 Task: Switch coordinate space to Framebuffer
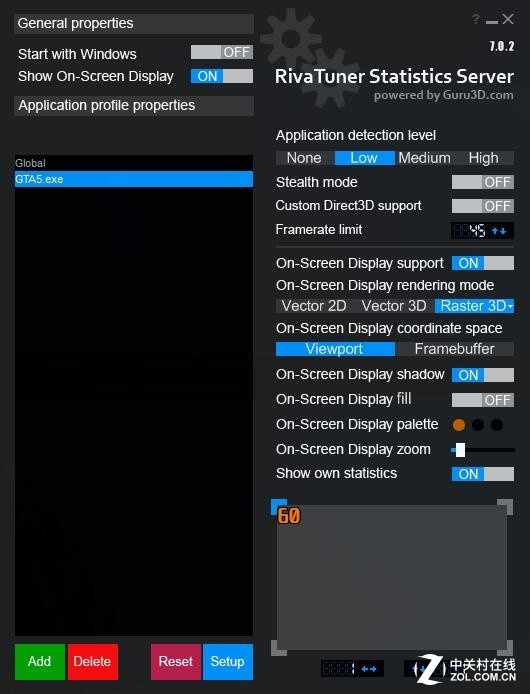[x=454, y=349]
